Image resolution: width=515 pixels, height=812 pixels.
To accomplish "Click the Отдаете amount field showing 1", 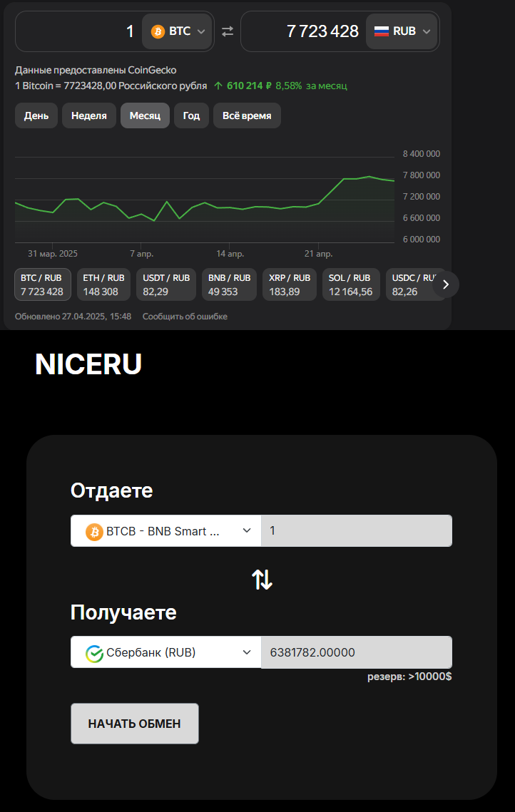I will [357, 531].
